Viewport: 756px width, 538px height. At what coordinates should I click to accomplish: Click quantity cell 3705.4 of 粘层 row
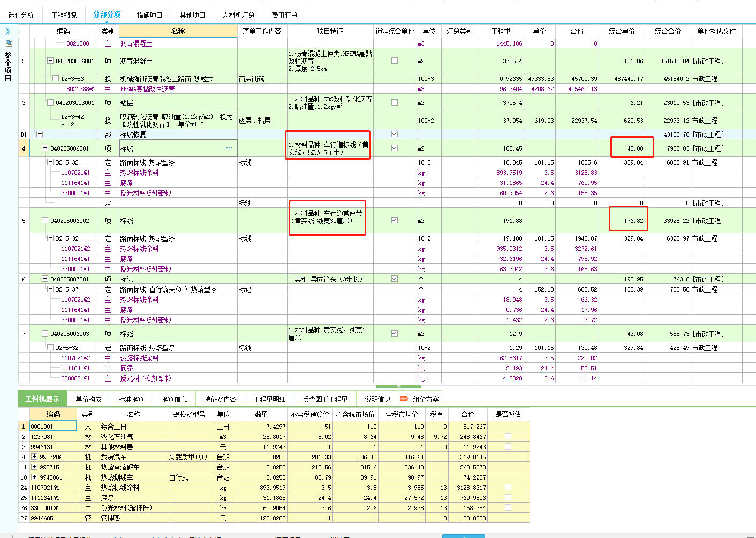501,103
